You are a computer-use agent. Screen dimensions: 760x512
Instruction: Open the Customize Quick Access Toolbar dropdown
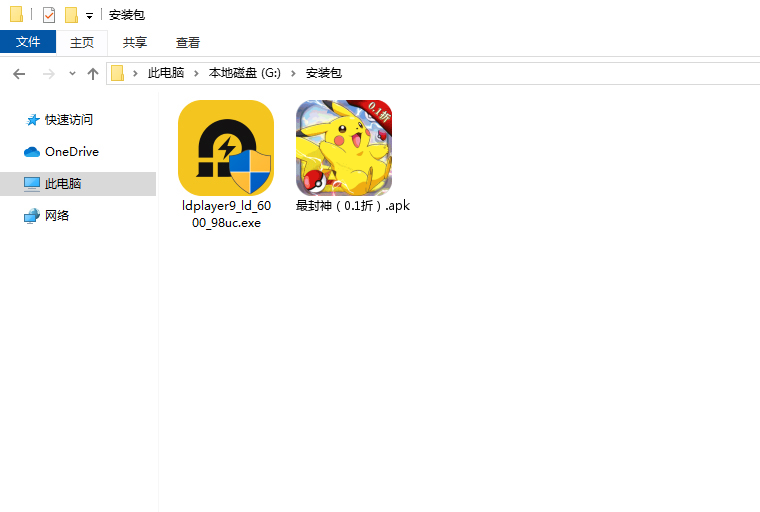[x=89, y=16]
